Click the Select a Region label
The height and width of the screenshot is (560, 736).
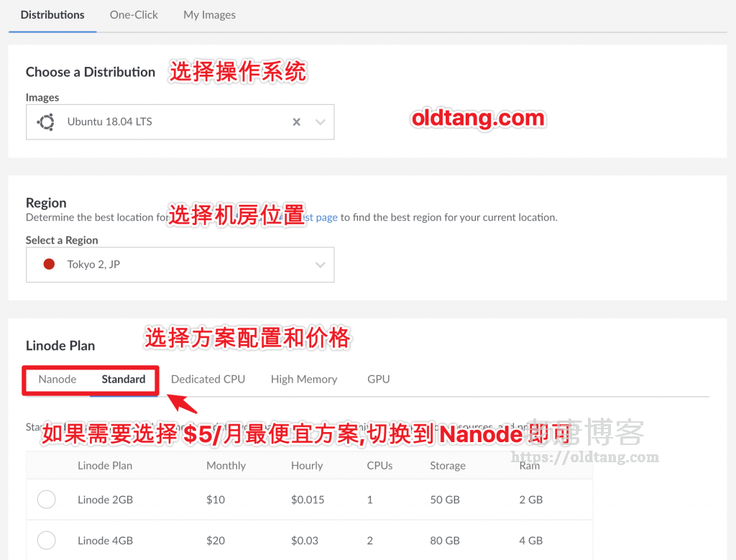62,240
